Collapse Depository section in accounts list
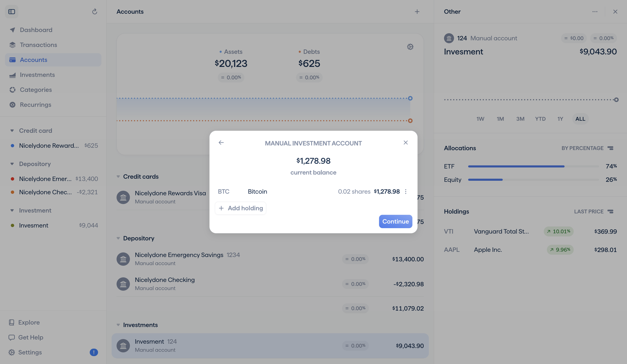Image resolution: width=627 pixels, height=364 pixels. 118,238
